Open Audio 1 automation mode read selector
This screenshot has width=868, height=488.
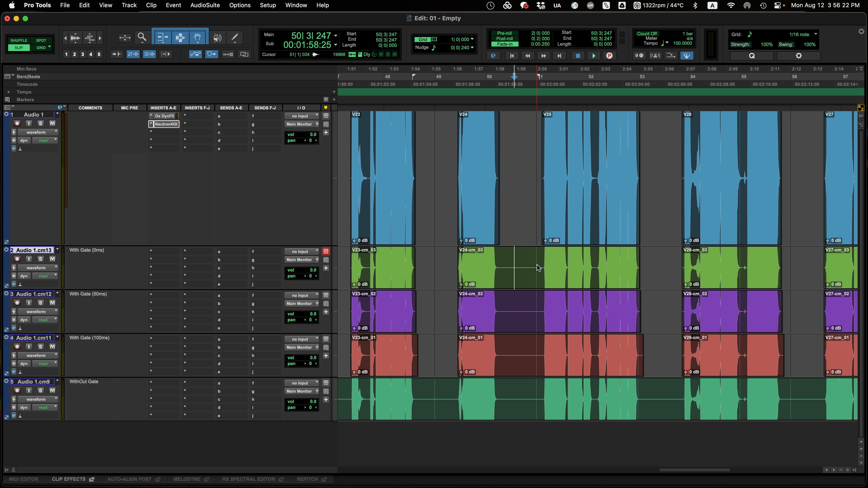point(45,141)
